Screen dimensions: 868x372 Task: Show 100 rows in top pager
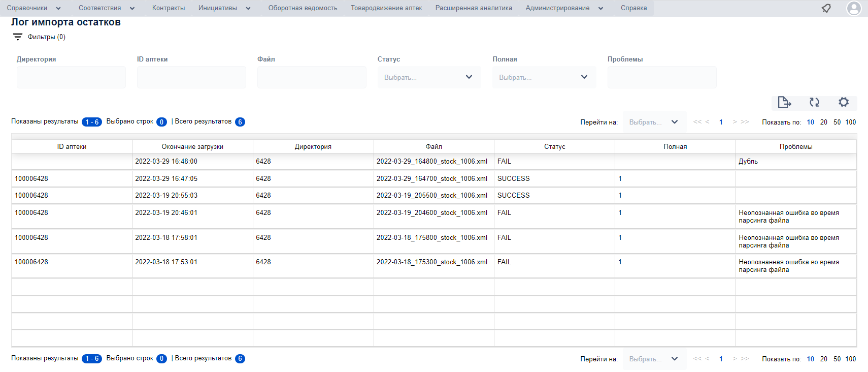(851, 122)
